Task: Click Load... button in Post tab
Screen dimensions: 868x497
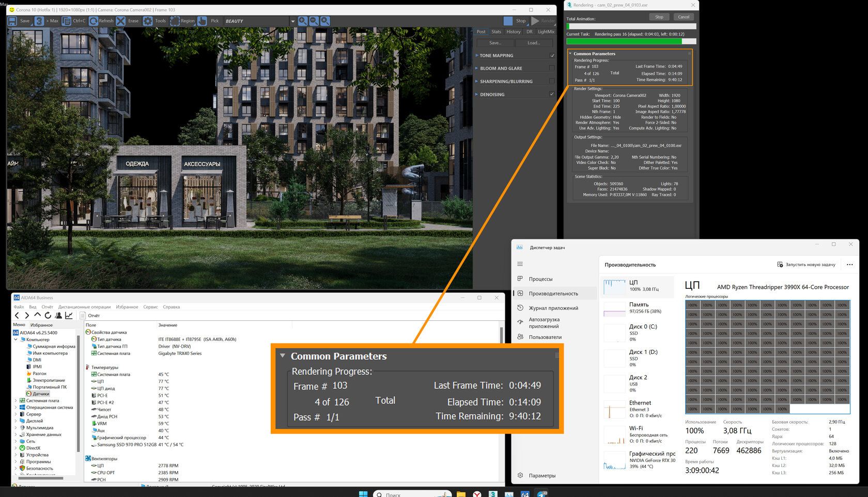Action: tap(534, 43)
